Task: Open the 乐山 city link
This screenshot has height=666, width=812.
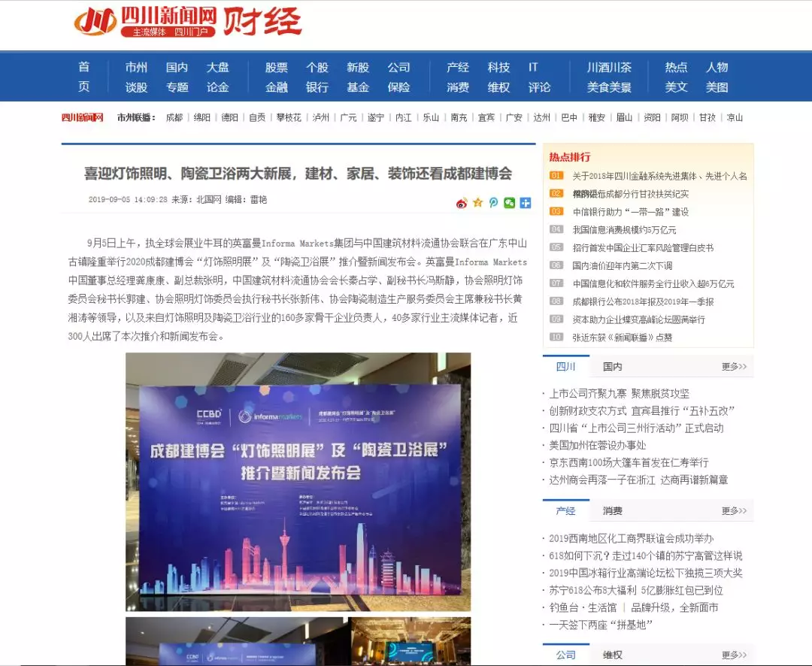Action: [x=431, y=117]
